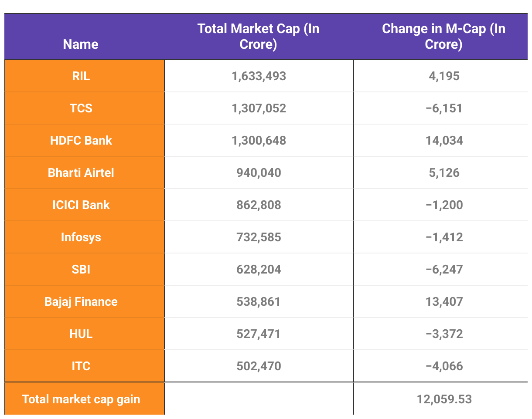Click the Change in M-Cap column header
Image resolution: width=532 pixels, height=419 pixels.
click(x=443, y=37)
